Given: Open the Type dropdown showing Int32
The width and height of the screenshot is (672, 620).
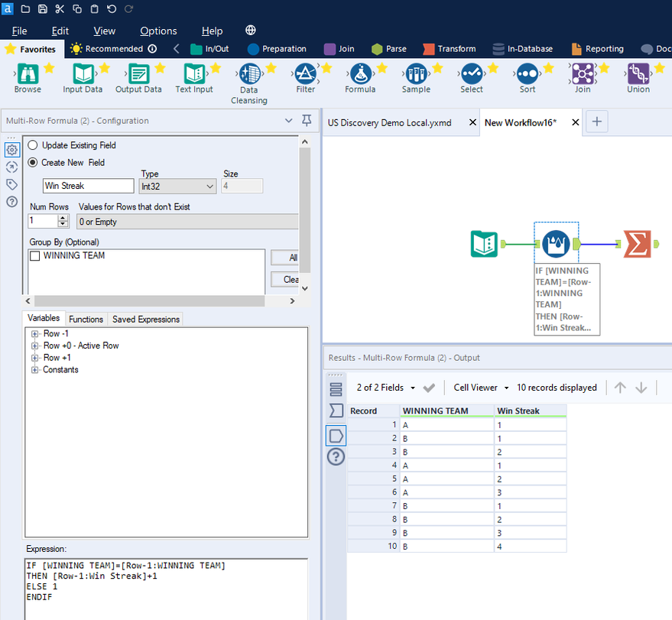Looking at the screenshot, I should pyautogui.click(x=178, y=186).
